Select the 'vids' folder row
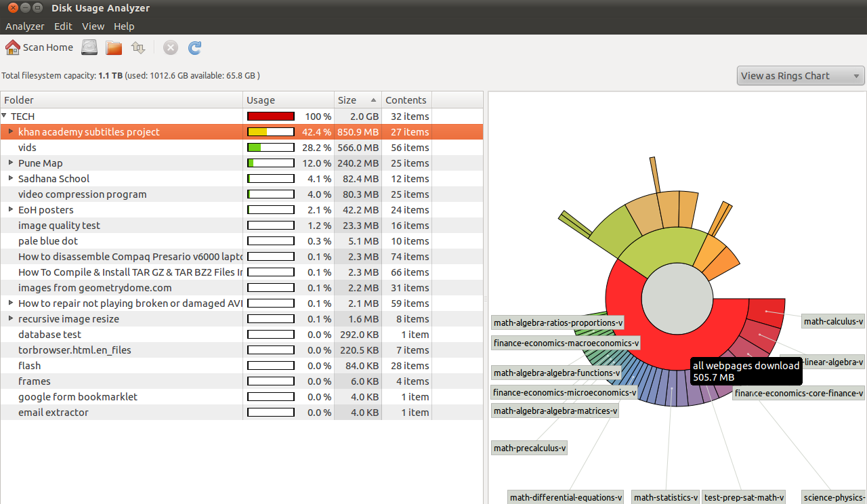The image size is (867, 504). point(242,148)
